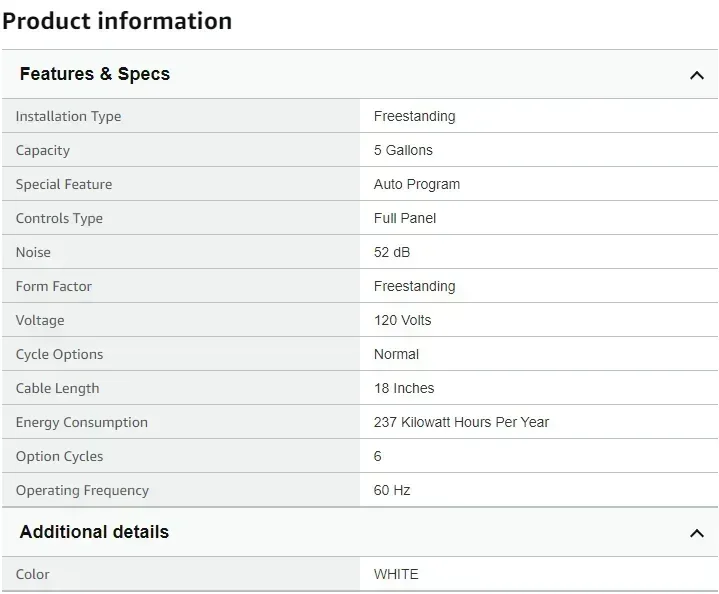Select the Installation Type label
This screenshot has height=594, width=719.
(x=68, y=116)
